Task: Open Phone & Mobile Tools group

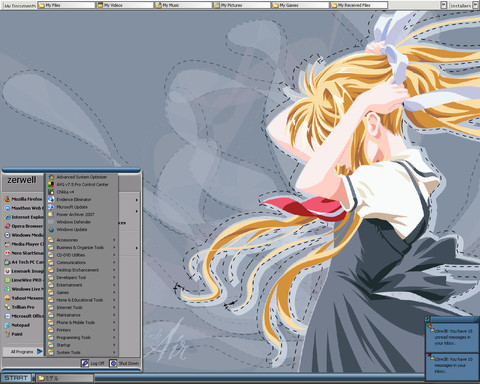Action: click(82, 323)
